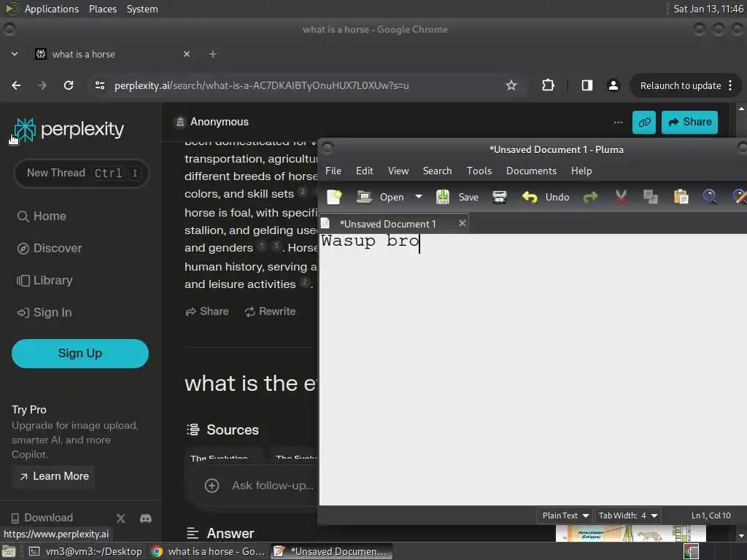Viewport: 747px width, 560px height.
Task: Click the clock showing Sat Jan 13, 11:46
Action: pyautogui.click(x=708, y=9)
